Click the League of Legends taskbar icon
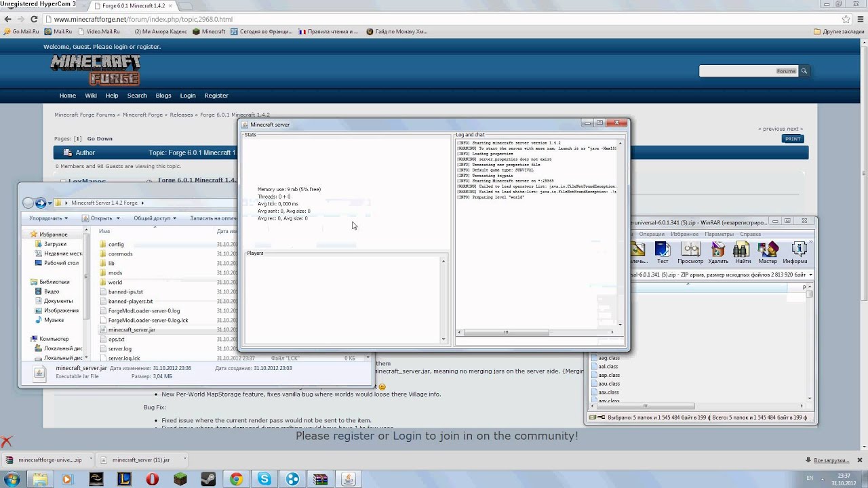Image resolution: width=868 pixels, height=488 pixels. [124, 479]
